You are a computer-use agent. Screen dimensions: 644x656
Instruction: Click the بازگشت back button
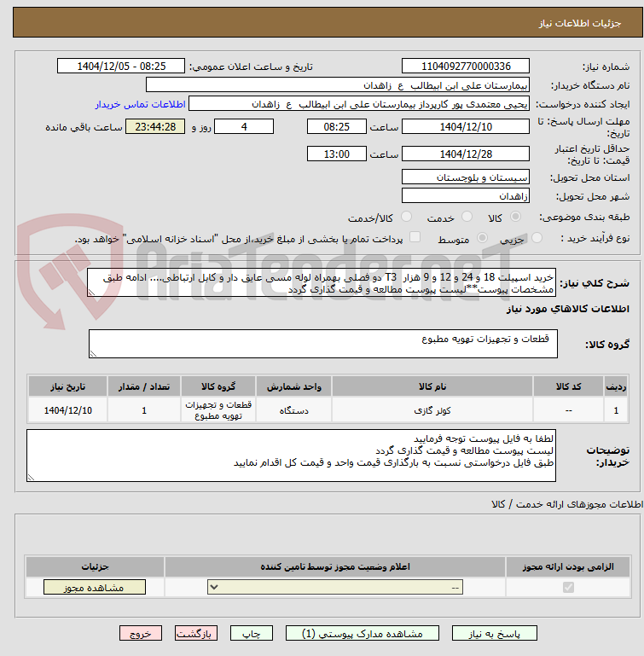coord(196,634)
